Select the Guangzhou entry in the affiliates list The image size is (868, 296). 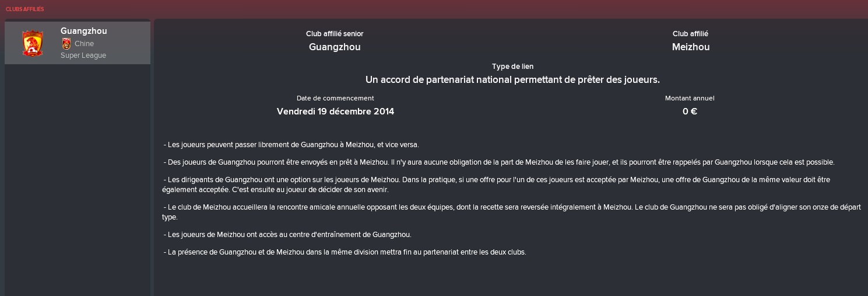78,43
